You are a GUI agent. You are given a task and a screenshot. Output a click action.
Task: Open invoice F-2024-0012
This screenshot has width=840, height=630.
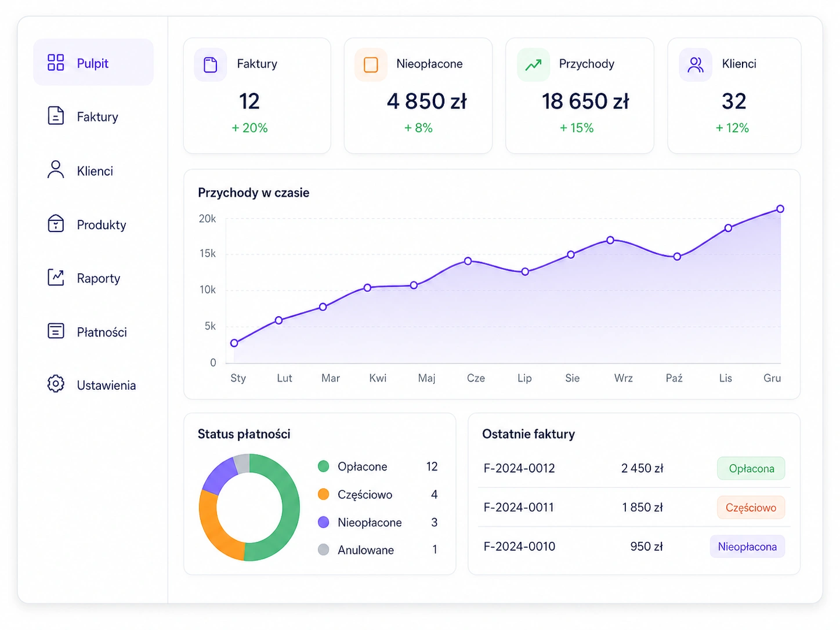click(x=634, y=468)
